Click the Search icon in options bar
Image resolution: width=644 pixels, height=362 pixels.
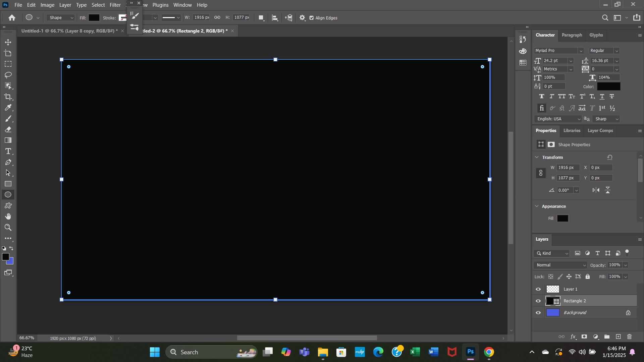click(x=605, y=18)
